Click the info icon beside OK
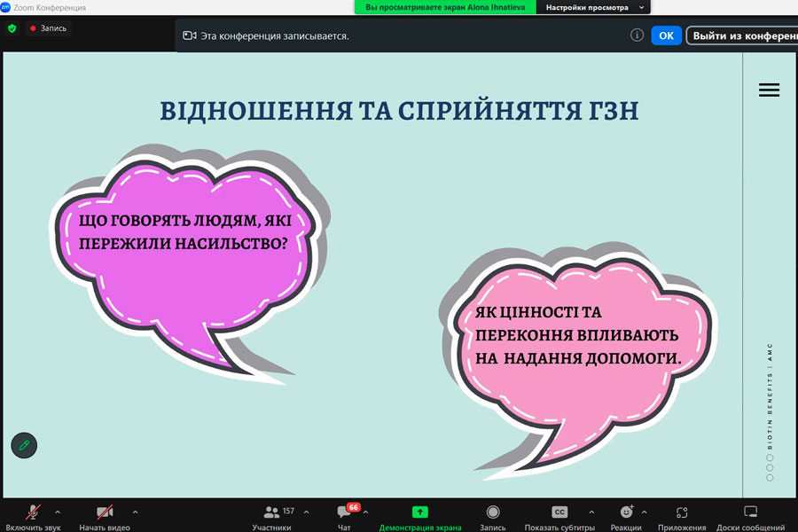The image size is (798, 532). click(637, 35)
